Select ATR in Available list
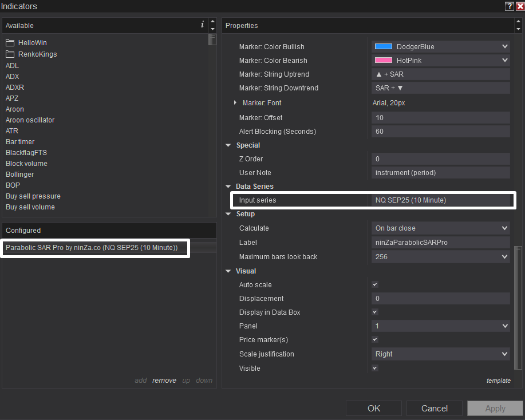Screen dimensions: 525x420 (12, 131)
